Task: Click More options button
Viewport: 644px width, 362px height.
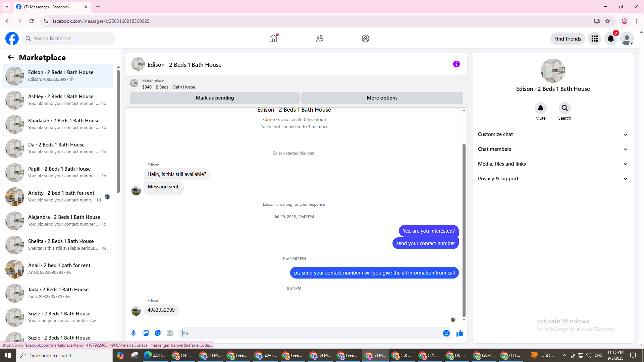Action: pyautogui.click(x=382, y=98)
